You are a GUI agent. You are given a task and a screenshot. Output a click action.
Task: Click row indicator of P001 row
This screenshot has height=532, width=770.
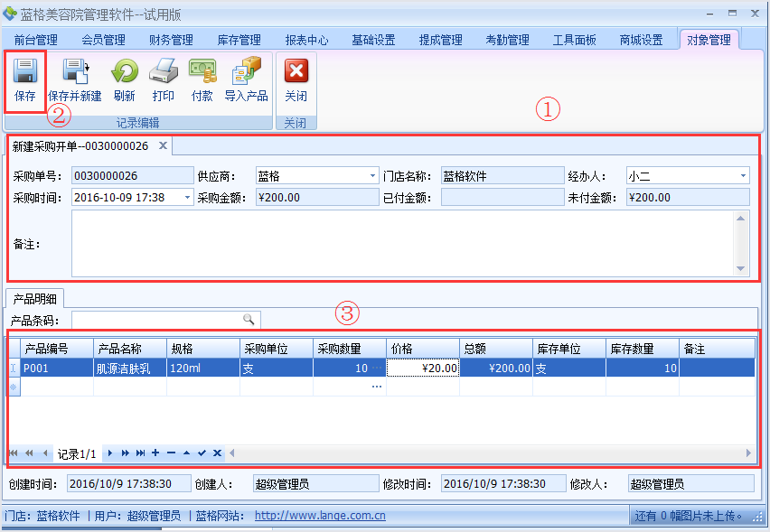coord(14,368)
